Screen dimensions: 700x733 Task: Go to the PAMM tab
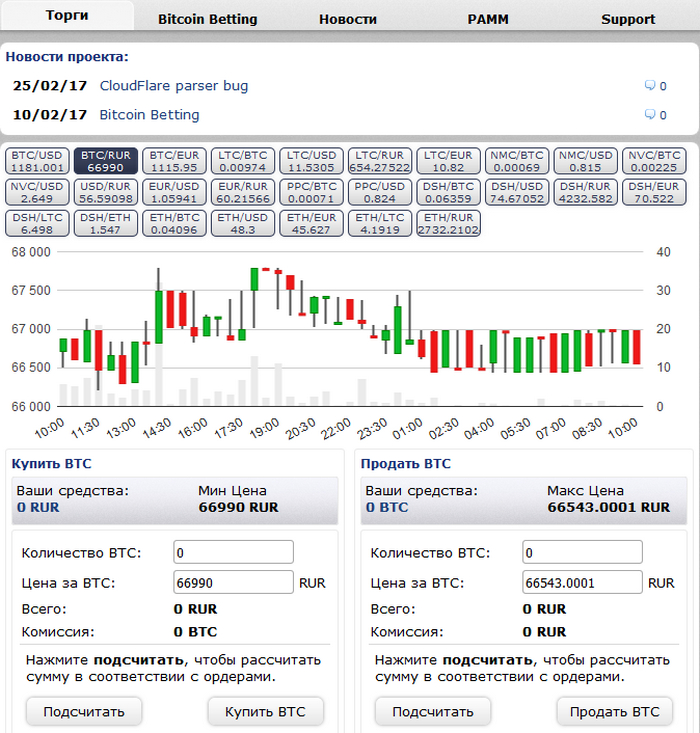(x=488, y=19)
